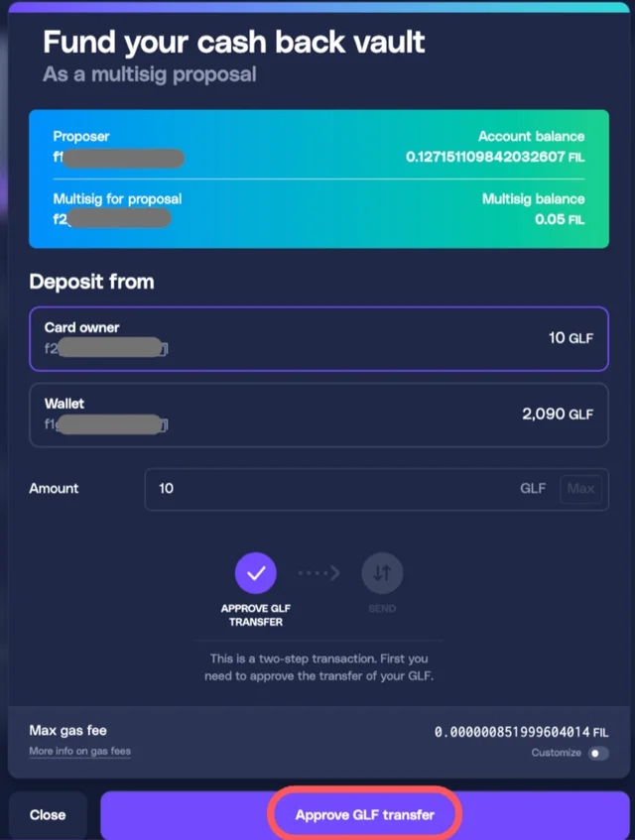This screenshot has height=840, width=635.
Task: Click the Send step arrows icon
Action: [x=382, y=572]
